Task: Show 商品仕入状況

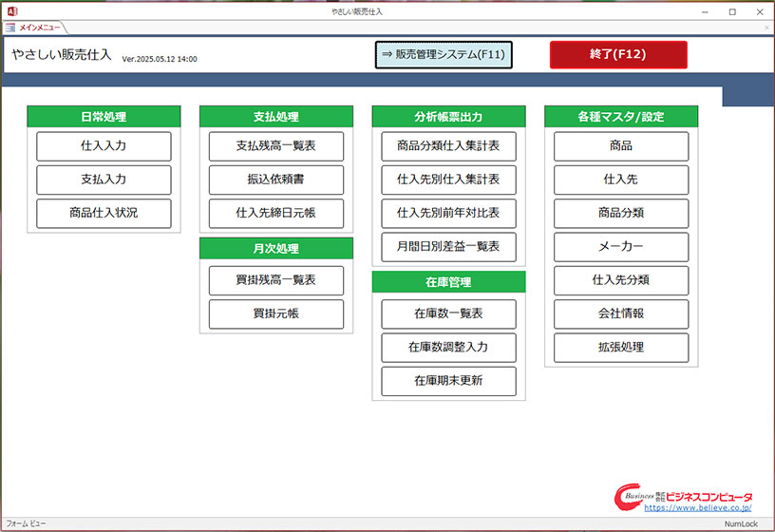Action: (104, 213)
